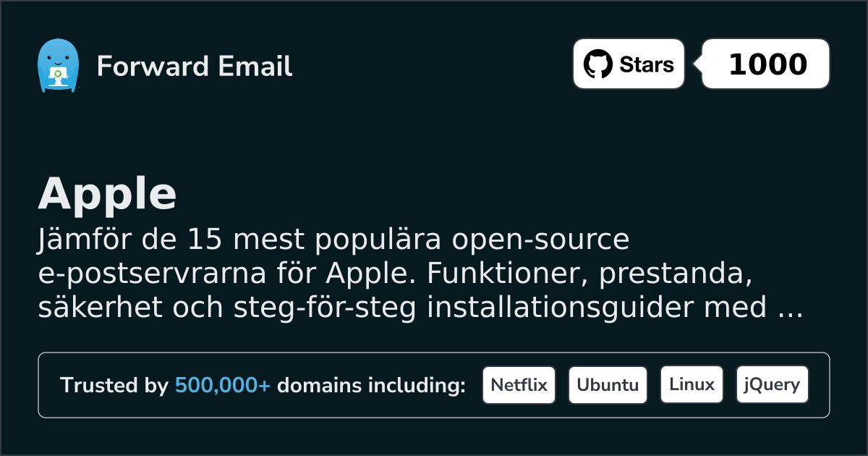
Task: Click the word open-source in the description
Action: (538, 241)
